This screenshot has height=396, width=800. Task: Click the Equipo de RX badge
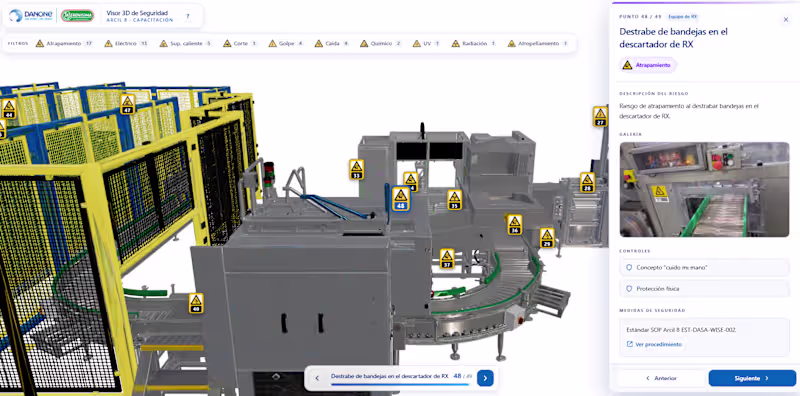683,16
